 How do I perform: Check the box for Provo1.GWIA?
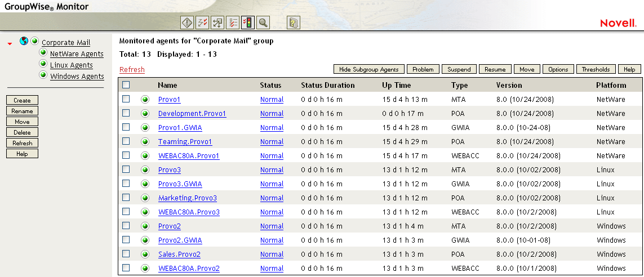pyautogui.click(x=126, y=127)
